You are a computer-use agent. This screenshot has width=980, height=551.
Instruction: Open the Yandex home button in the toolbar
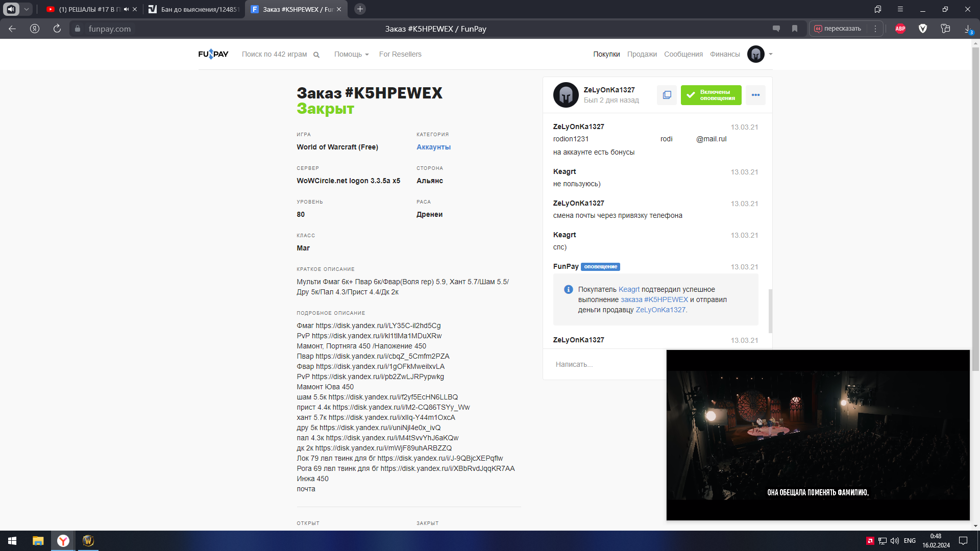pyautogui.click(x=35, y=29)
